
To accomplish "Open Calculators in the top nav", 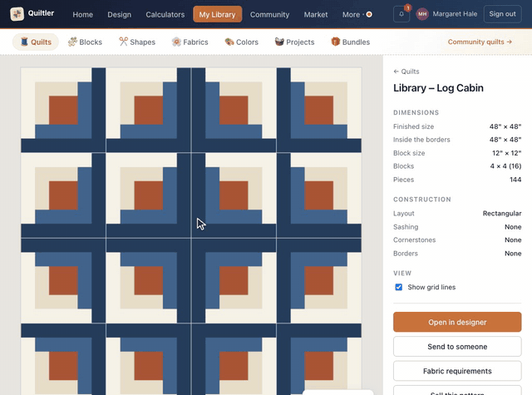I will [165, 15].
